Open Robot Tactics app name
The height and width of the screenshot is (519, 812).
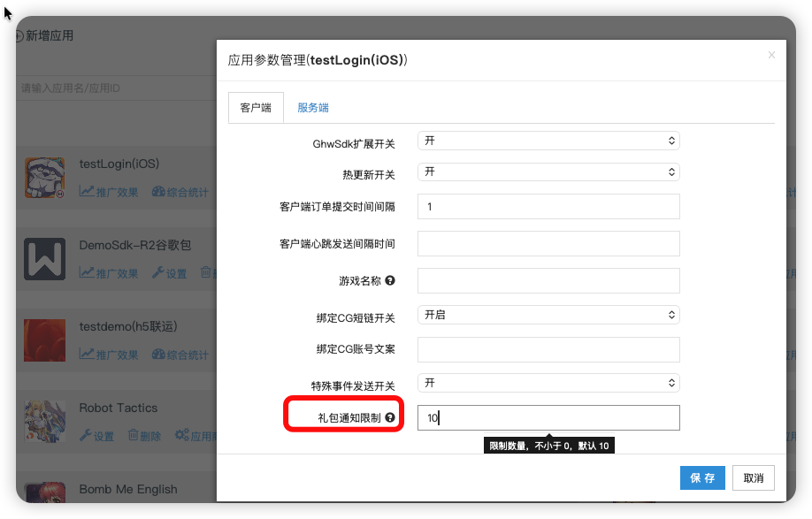[118, 408]
